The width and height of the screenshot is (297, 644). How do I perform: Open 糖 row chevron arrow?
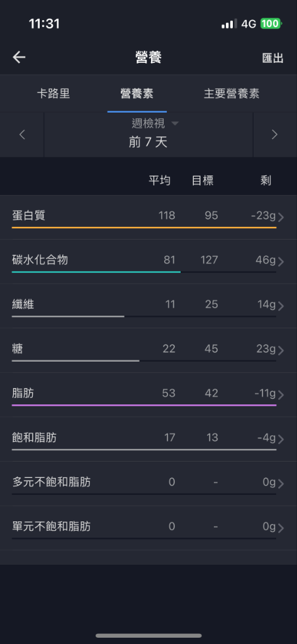tap(281, 350)
